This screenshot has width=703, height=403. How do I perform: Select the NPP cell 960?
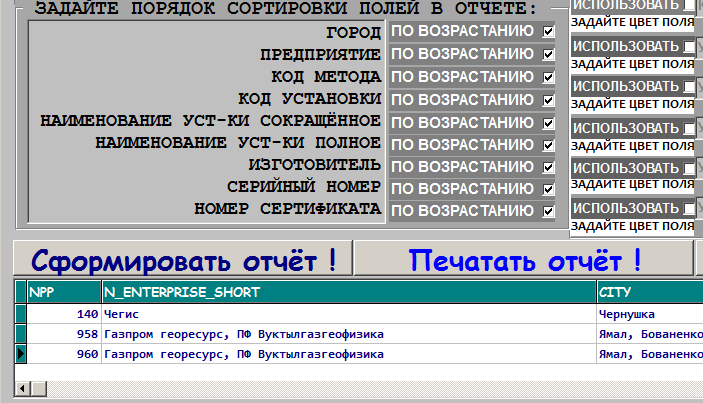[64, 354]
